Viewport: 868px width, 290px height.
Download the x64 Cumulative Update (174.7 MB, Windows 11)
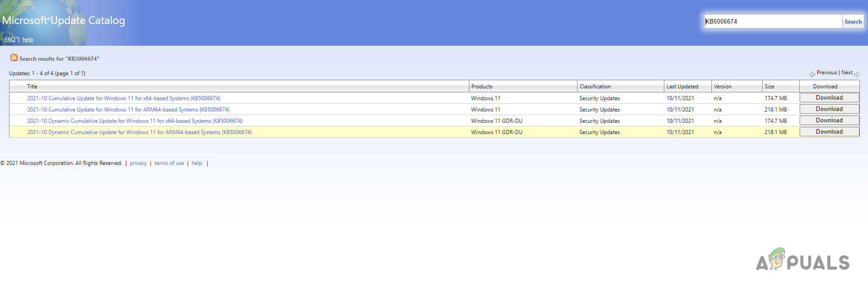829,98
